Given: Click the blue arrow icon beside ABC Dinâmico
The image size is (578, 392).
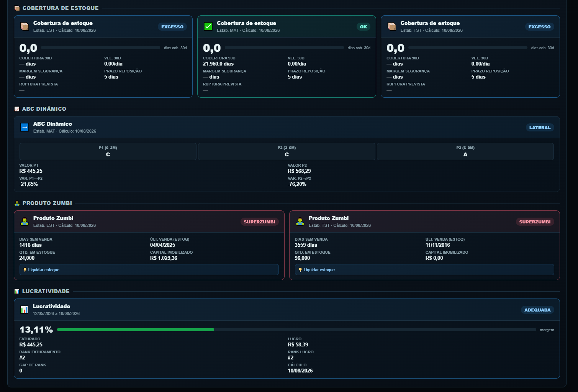Looking at the screenshot, I should (25, 127).
